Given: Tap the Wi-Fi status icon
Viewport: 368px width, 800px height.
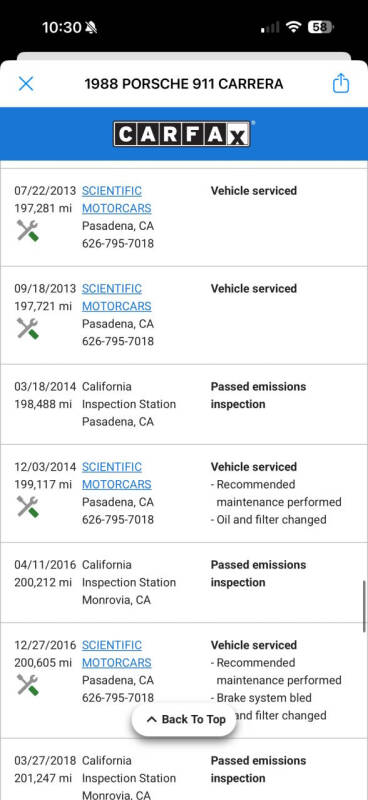Looking at the screenshot, I should click(x=293, y=27).
